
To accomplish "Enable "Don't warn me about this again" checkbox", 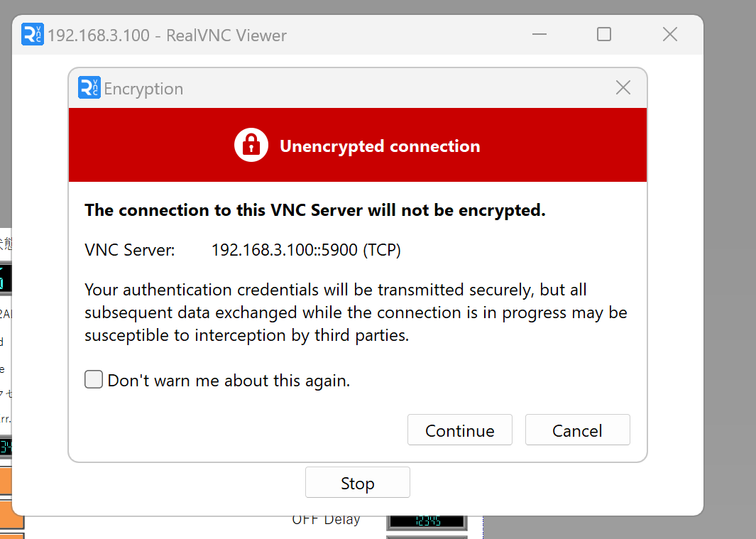I will (94, 380).
